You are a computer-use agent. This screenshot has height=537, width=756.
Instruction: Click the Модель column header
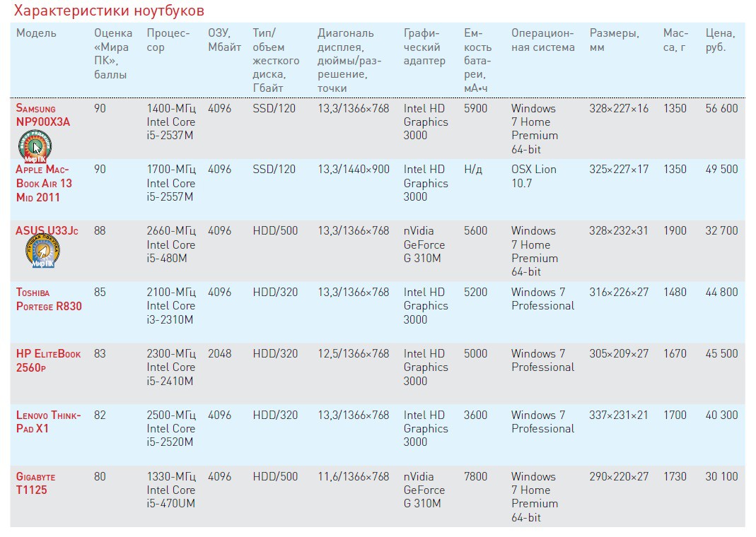tap(36, 33)
